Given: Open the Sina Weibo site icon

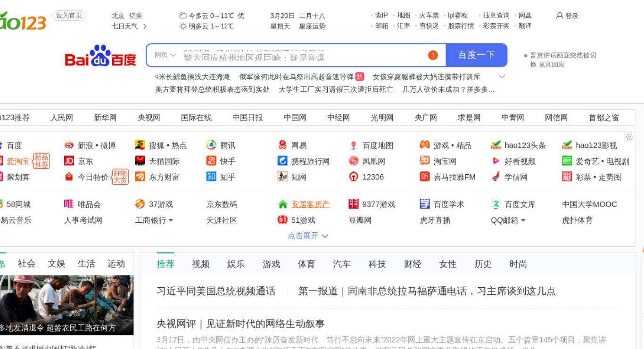Looking at the screenshot, I should [69, 145].
